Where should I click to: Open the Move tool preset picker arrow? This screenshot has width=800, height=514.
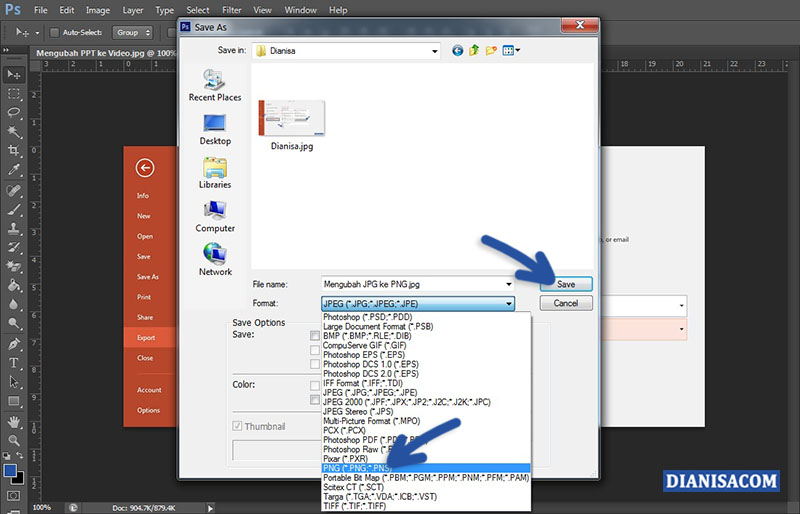[x=37, y=33]
